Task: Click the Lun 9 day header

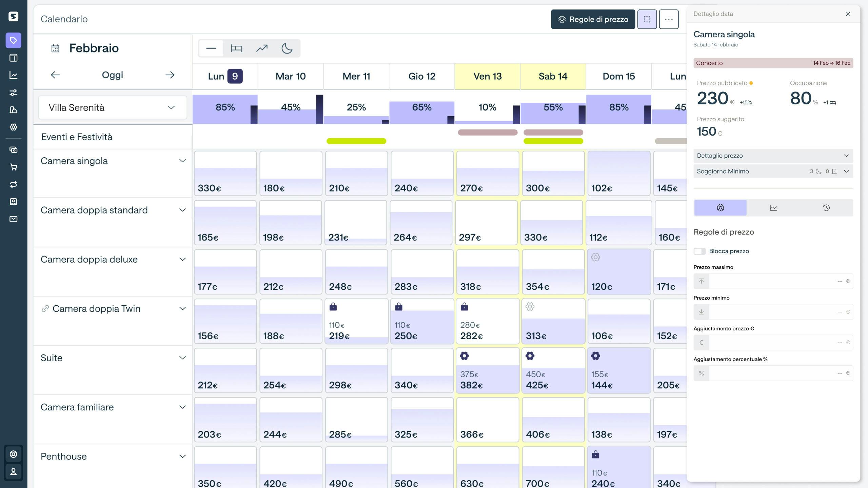Action: point(225,76)
